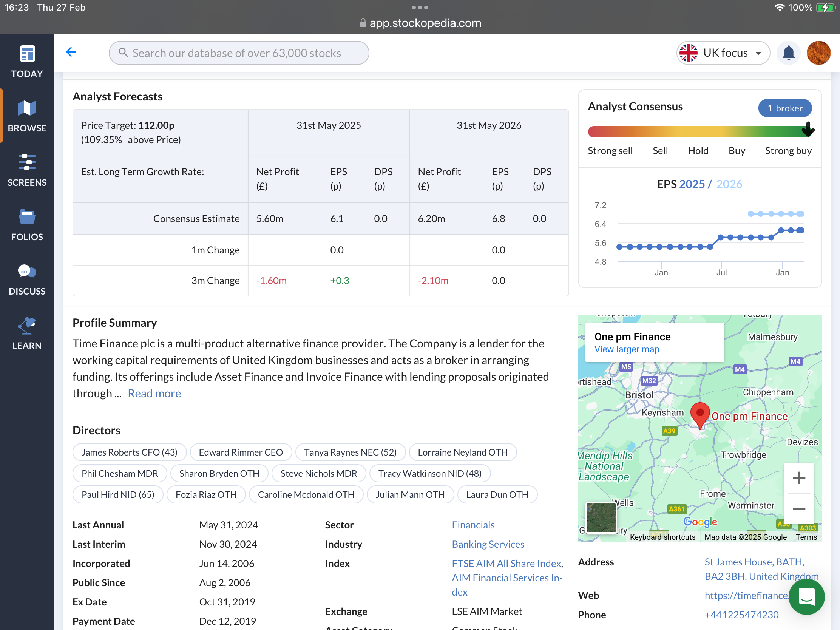Tap the three-dot multitasking indicator
Viewport: 840px width, 630px height.
(x=420, y=8)
